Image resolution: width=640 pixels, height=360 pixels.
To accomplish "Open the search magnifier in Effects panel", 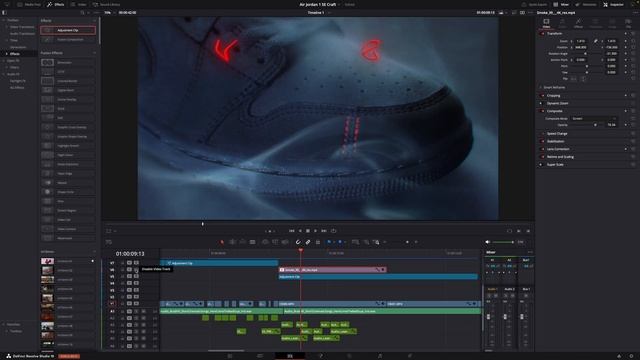I will (82, 13).
